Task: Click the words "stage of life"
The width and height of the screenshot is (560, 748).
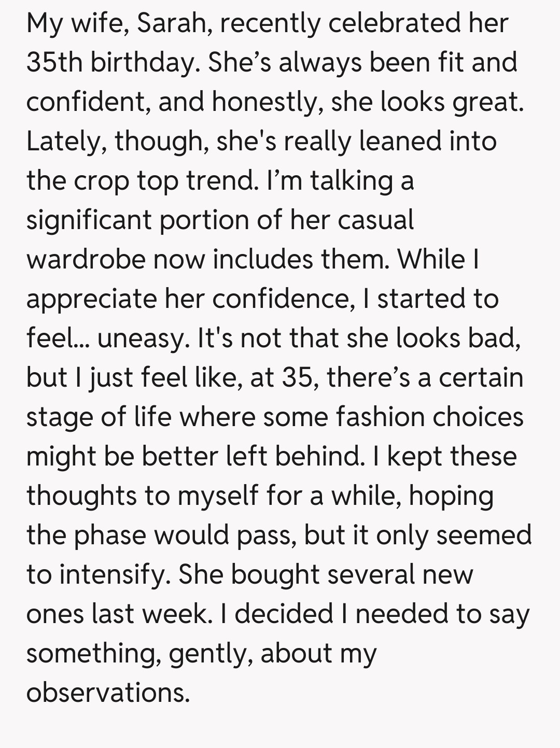Action: 99,417
